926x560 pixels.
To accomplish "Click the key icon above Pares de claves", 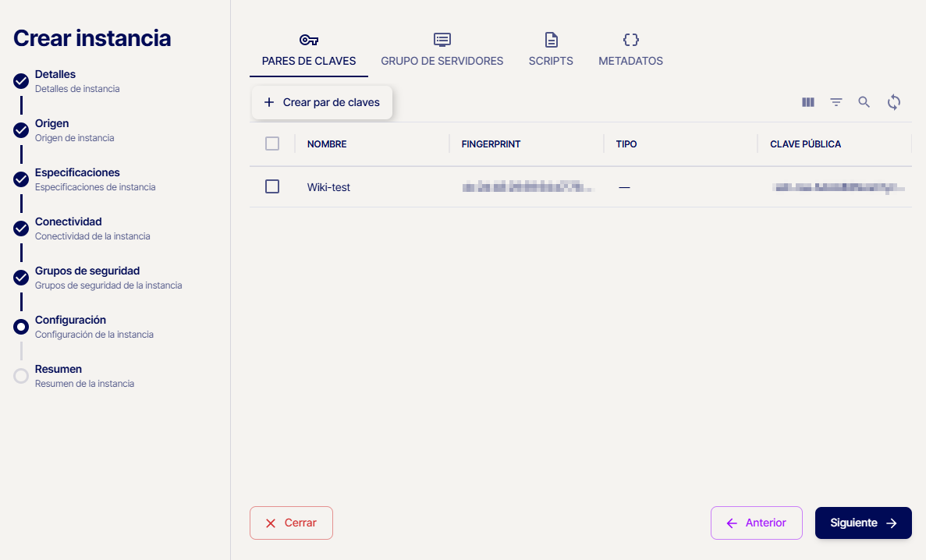I will tap(309, 40).
